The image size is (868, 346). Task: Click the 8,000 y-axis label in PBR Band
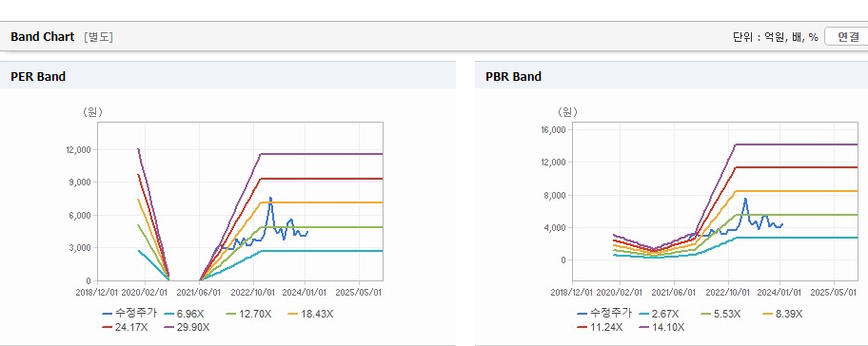(x=555, y=195)
